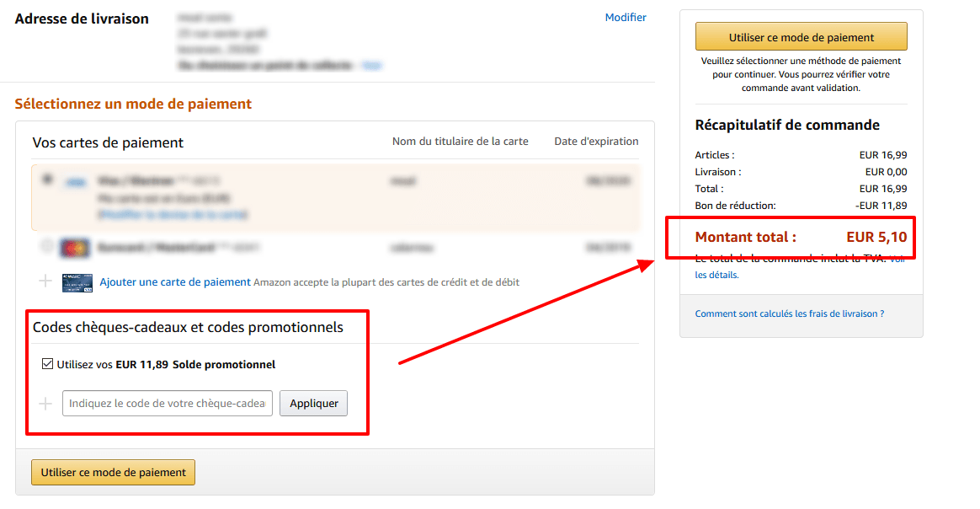The width and height of the screenshot is (980, 509).
Task: Click the plus icon beside Ajouter une carte
Action: [x=45, y=280]
